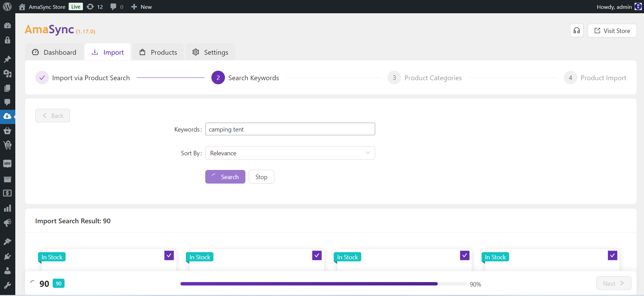Open the comments bubble in the admin bar
Screen dimensions: 644x296
pos(114,7)
